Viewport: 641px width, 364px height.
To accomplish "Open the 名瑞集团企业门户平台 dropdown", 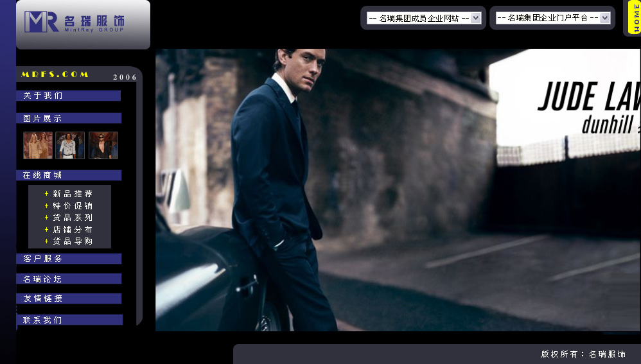I will (553, 17).
